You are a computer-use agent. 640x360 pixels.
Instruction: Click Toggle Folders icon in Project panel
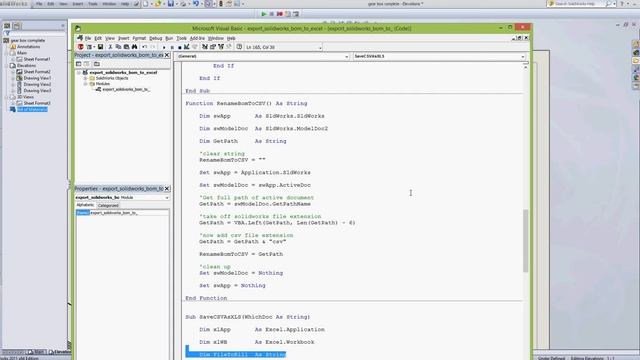point(97,64)
